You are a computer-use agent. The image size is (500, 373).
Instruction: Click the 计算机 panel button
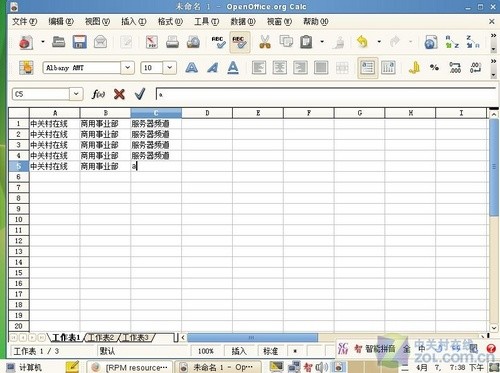pyautogui.click(x=24, y=367)
